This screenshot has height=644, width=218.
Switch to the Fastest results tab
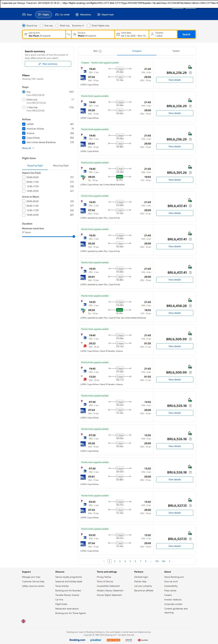[176, 51]
